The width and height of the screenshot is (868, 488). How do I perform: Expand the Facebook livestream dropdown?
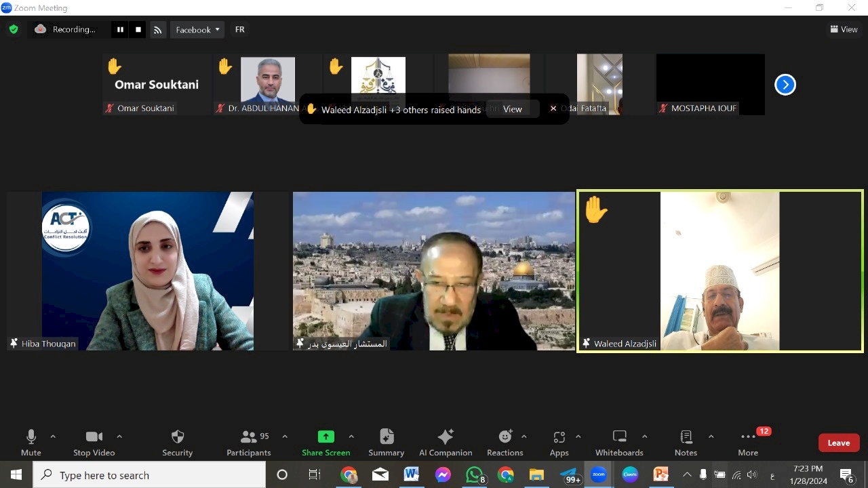197,30
